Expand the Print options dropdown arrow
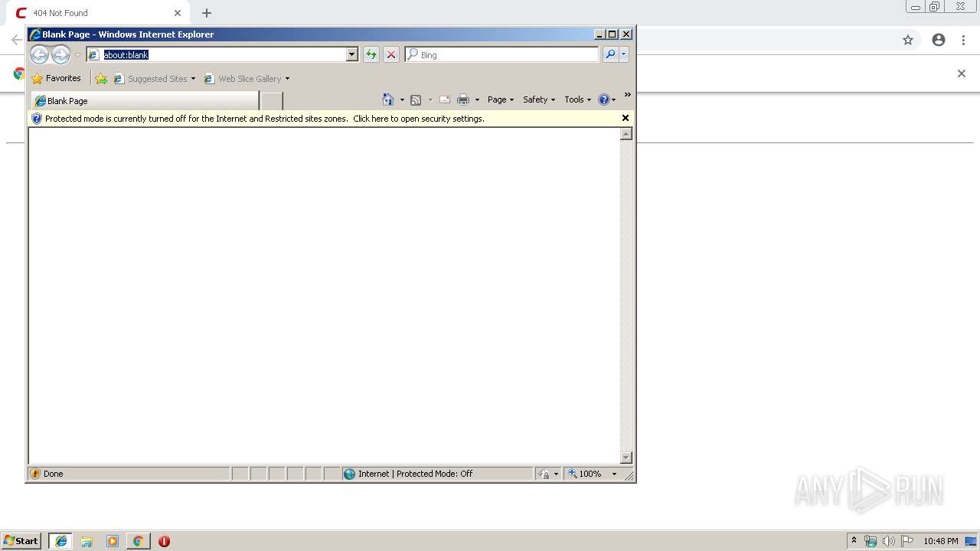Viewport: 980px width, 551px height. 477,99
